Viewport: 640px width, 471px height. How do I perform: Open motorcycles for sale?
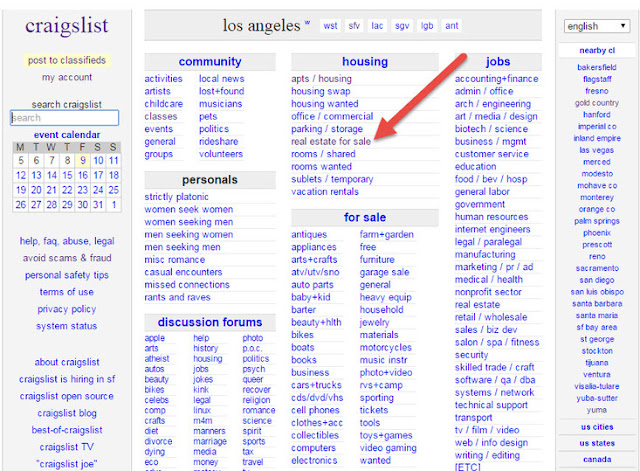pyautogui.click(x=386, y=348)
